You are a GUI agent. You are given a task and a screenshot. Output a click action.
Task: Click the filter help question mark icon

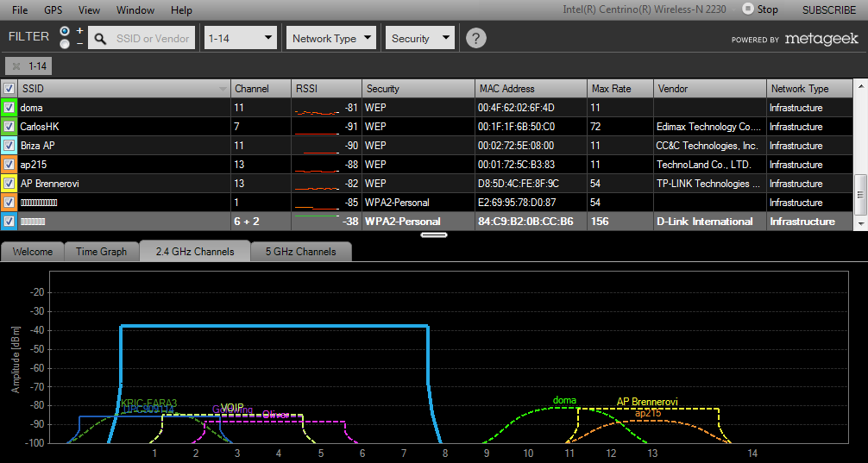475,38
